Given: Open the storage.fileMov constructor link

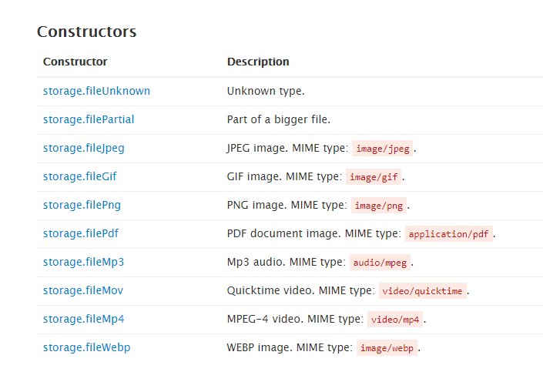Looking at the screenshot, I should point(83,290).
